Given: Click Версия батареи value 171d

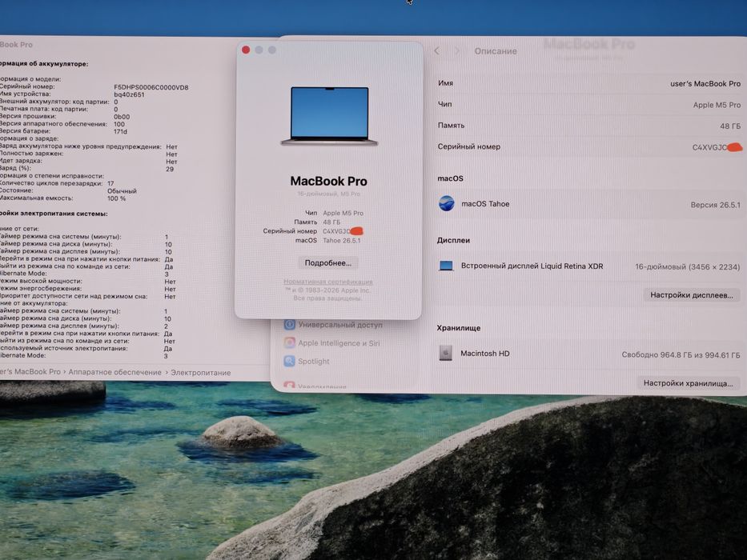Looking at the screenshot, I should 121,131.
